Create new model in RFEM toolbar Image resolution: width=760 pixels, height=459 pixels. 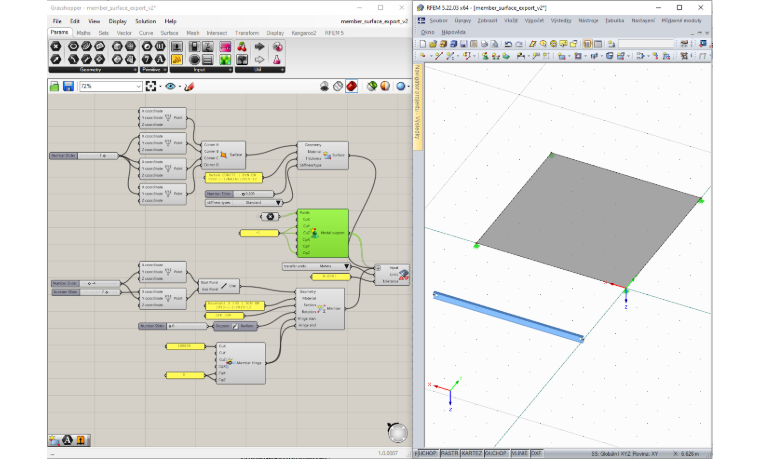click(423, 44)
